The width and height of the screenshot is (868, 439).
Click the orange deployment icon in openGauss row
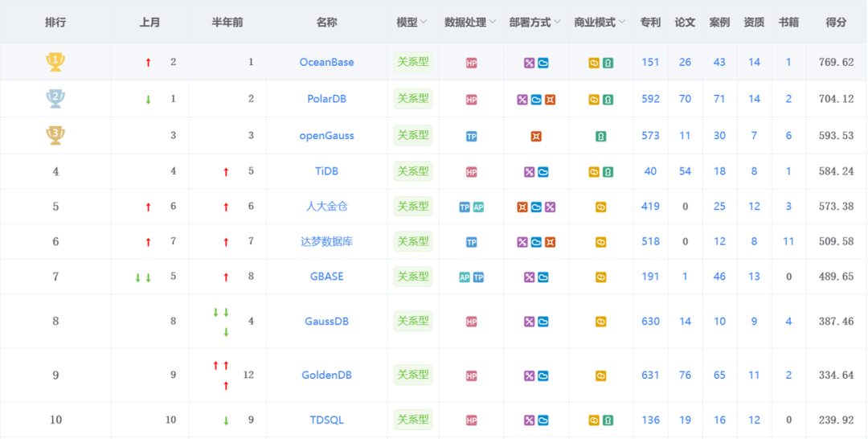click(536, 136)
